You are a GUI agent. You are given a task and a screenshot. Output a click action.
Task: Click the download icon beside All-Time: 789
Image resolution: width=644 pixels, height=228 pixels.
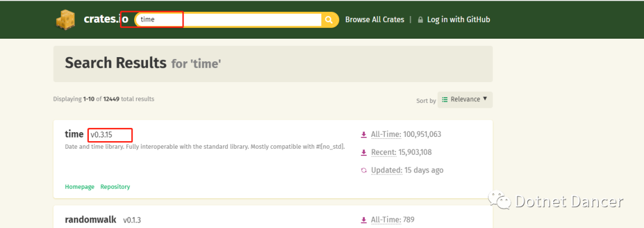[x=364, y=220]
